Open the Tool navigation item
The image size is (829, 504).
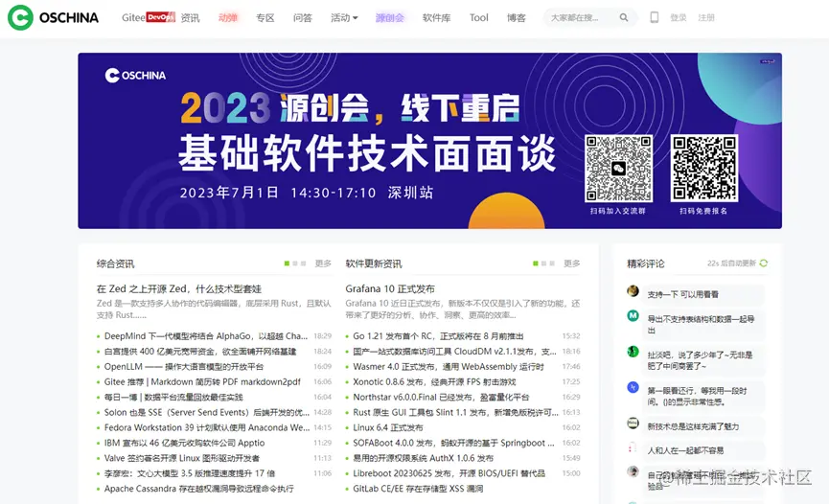478,18
